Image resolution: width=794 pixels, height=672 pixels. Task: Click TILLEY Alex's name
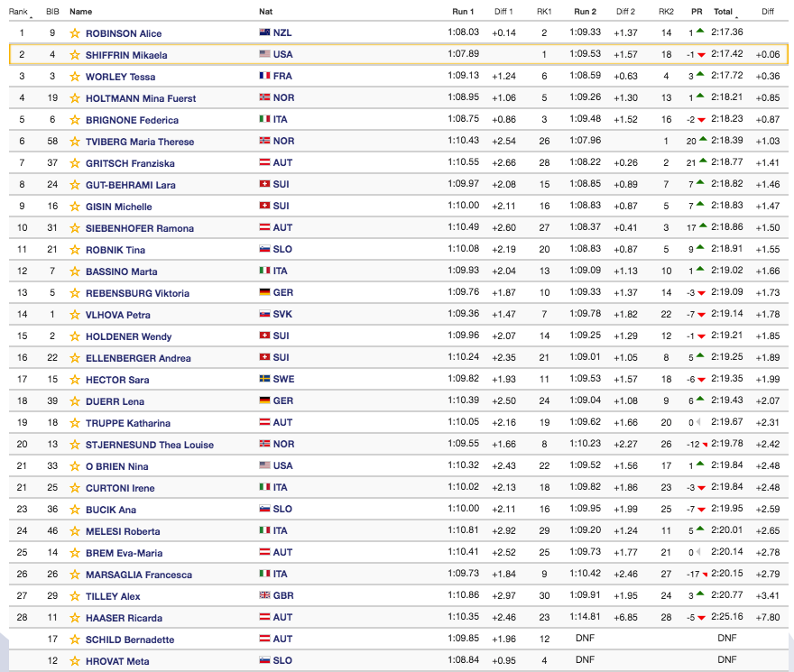(113, 596)
